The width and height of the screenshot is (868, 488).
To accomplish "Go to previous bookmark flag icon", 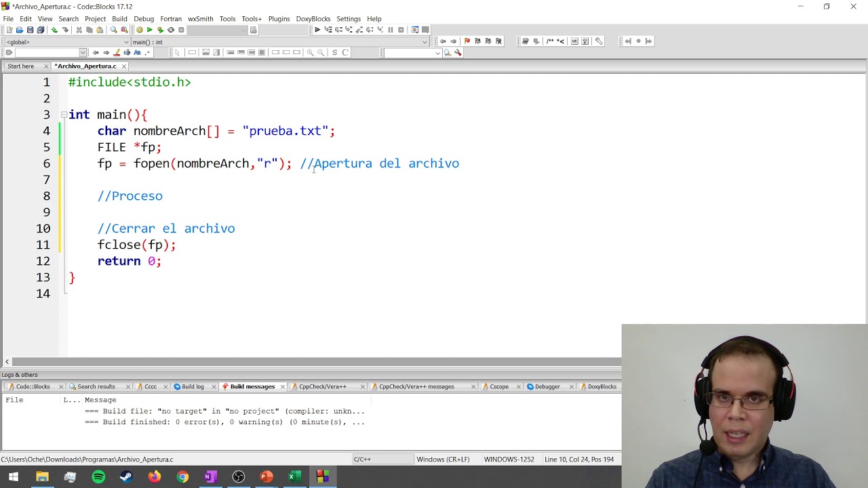I will [477, 41].
